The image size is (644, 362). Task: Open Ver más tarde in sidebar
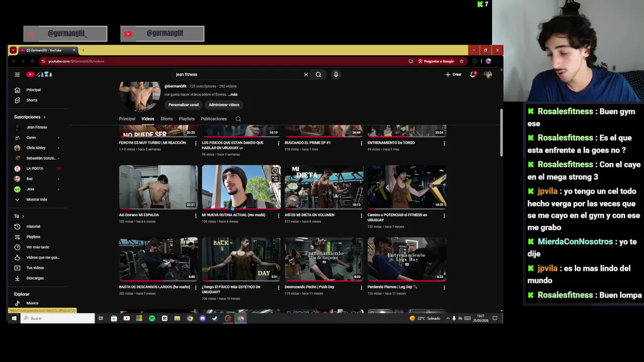pos(37,247)
